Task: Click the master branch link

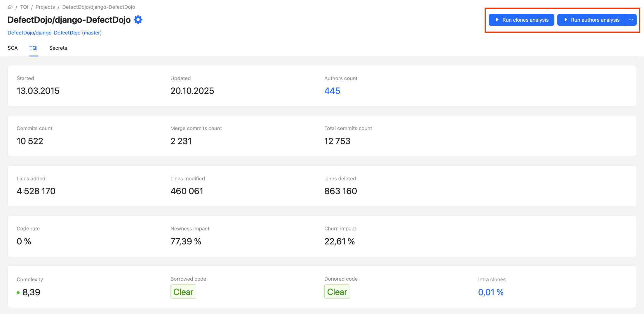Action: point(92,33)
